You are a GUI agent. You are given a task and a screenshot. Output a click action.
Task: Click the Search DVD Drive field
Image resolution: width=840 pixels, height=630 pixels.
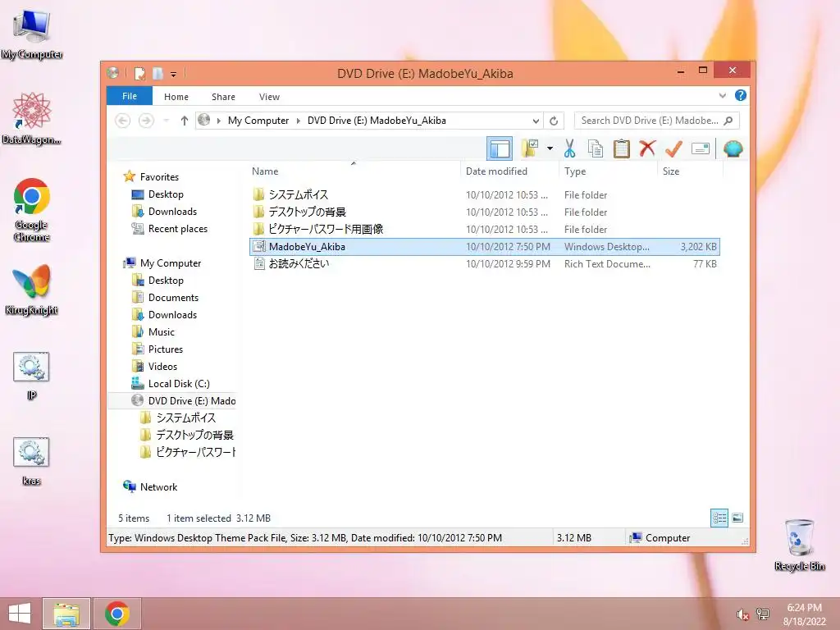point(657,121)
